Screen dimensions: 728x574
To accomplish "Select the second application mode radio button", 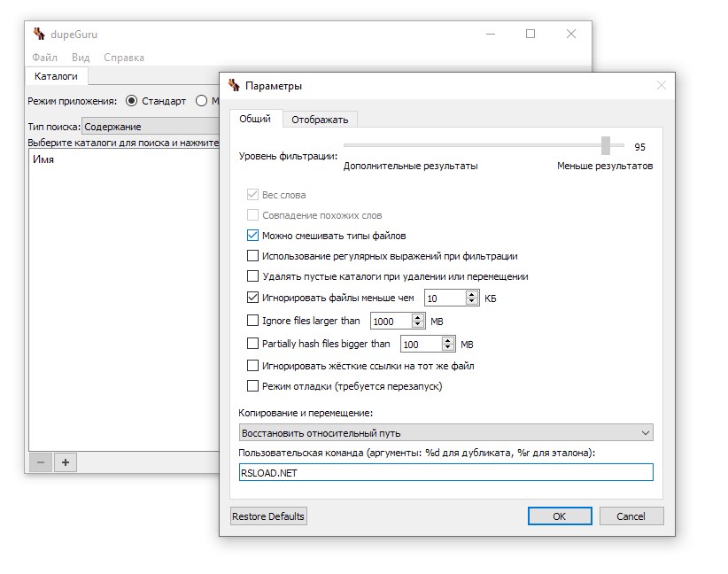I will click(202, 101).
